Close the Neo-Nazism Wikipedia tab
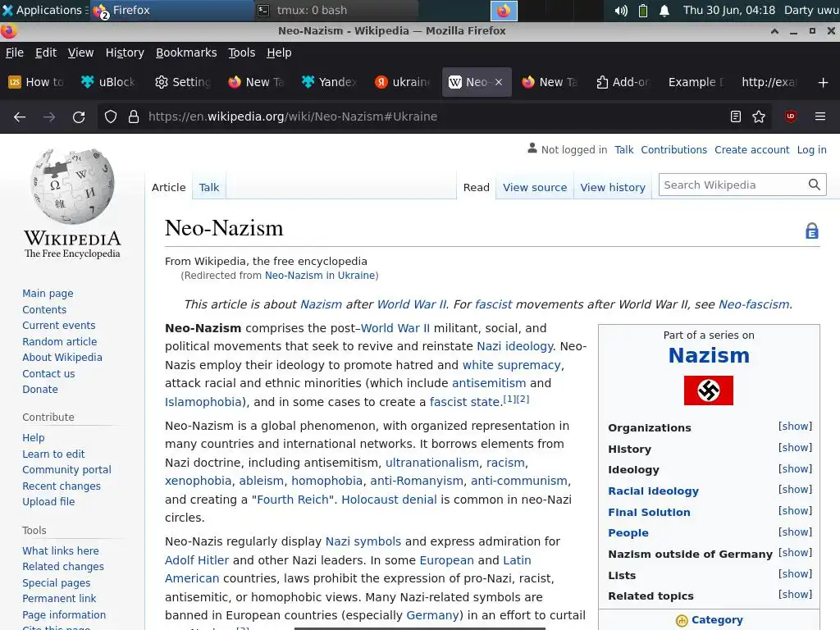The width and height of the screenshot is (840, 630). 499,82
